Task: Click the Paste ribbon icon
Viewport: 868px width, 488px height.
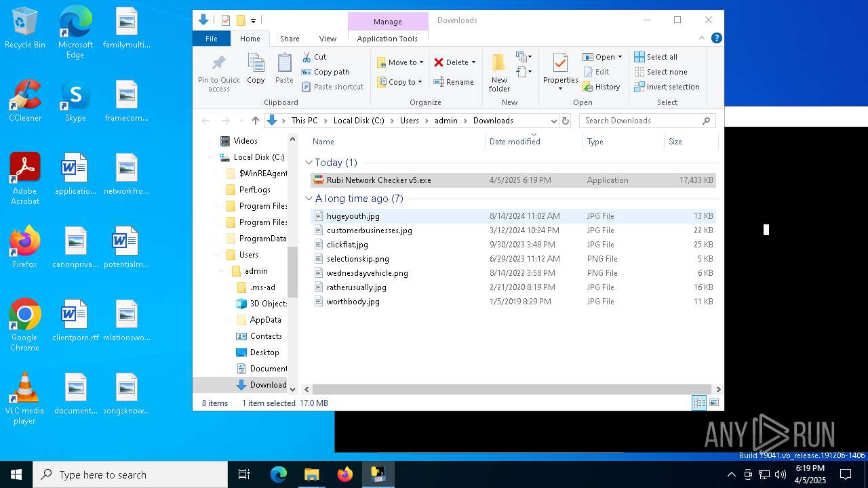Action: [284, 68]
